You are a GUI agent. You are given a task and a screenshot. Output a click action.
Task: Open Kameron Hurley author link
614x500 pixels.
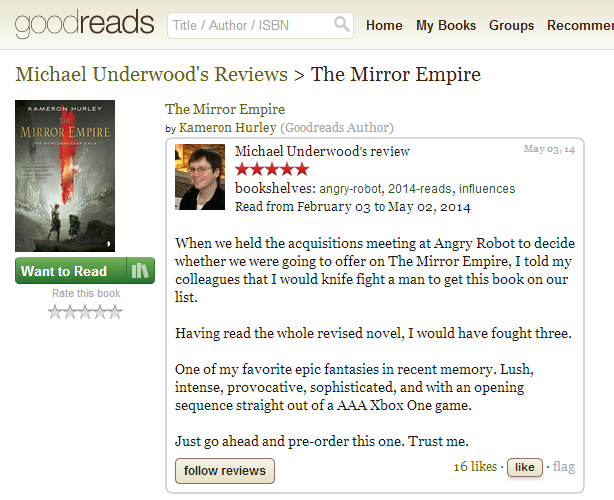228,128
